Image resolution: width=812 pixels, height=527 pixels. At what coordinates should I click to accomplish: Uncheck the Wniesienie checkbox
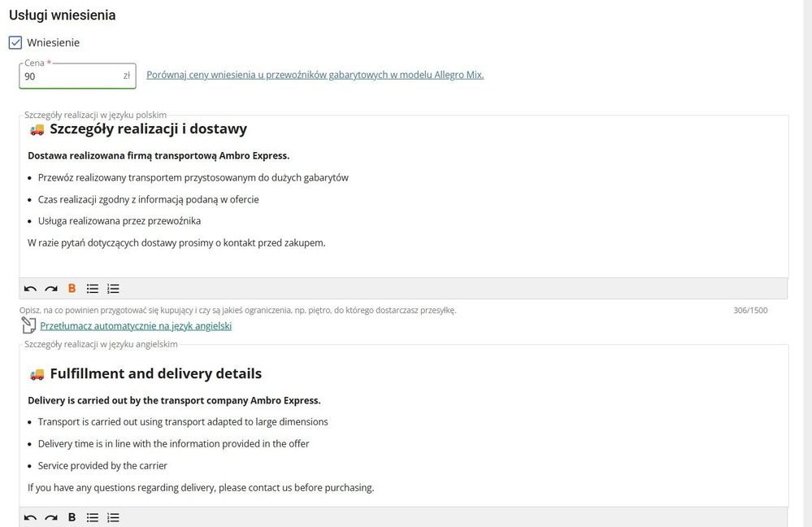[x=15, y=42]
